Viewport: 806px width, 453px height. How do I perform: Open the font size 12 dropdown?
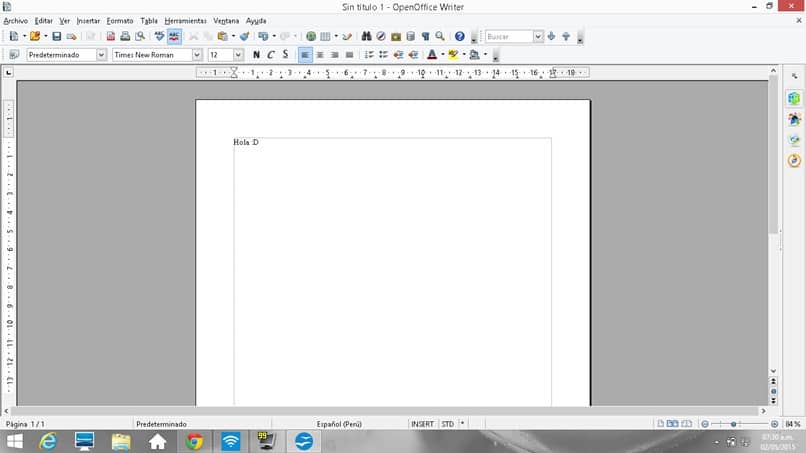tap(238, 55)
